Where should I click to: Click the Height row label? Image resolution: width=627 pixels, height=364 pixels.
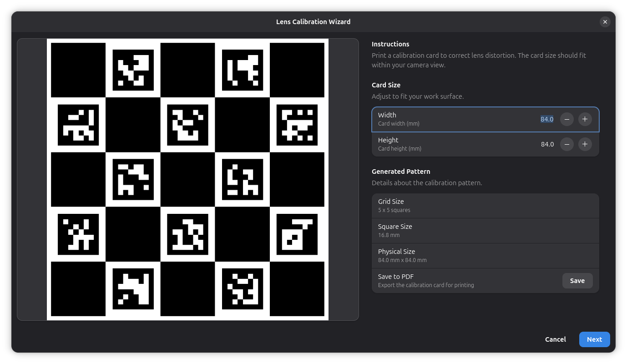pos(388,140)
